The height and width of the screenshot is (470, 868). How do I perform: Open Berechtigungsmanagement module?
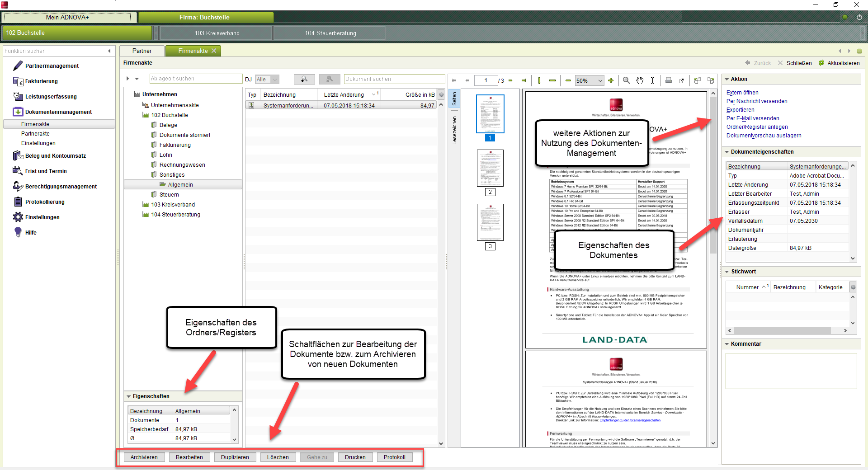point(61,187)
